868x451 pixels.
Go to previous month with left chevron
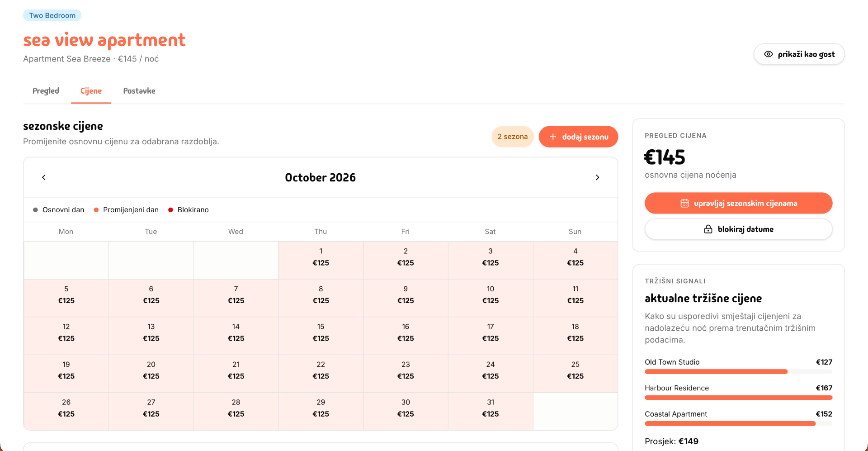point(44,177)
